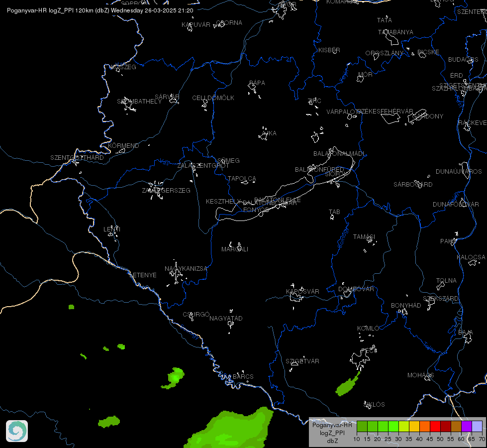Click the MOHÁCS city label
This screenshot has width=487, height=448.
pyautogui.click(x=420, y=375)
